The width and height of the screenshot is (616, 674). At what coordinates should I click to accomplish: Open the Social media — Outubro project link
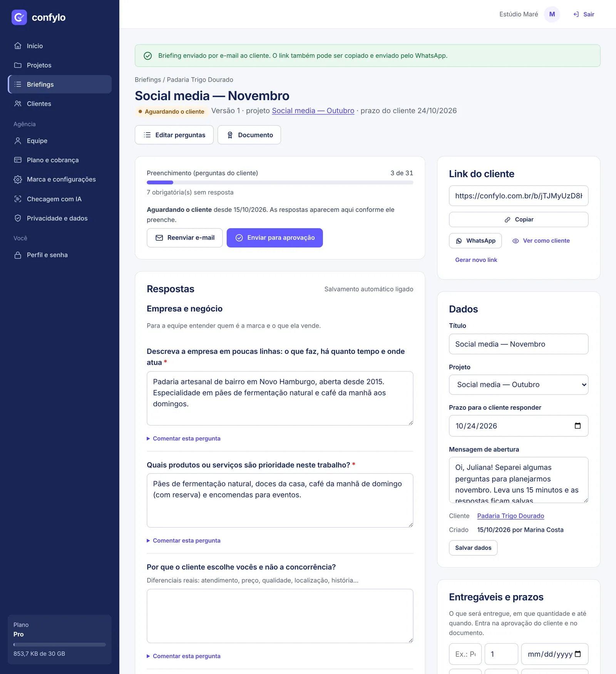(x=313, y=111)
